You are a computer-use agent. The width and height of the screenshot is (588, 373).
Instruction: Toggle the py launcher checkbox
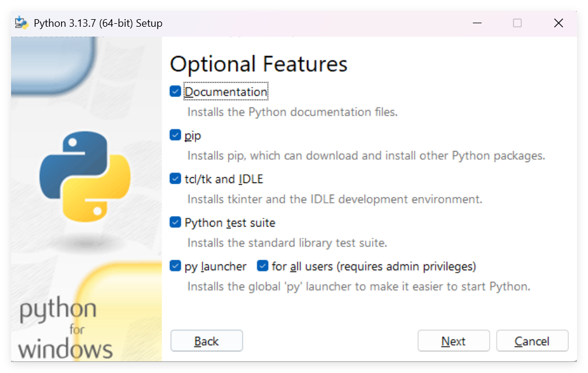175,266
